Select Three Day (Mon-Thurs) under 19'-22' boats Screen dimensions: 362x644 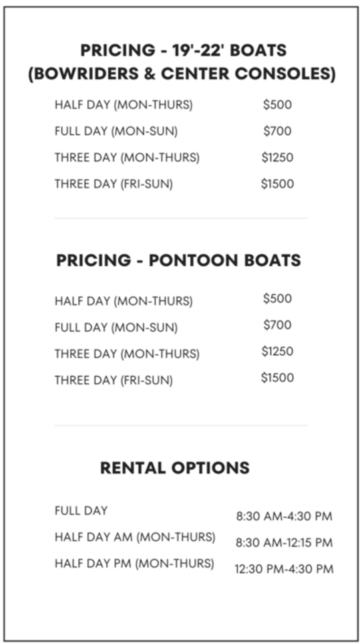click(127, 158)
